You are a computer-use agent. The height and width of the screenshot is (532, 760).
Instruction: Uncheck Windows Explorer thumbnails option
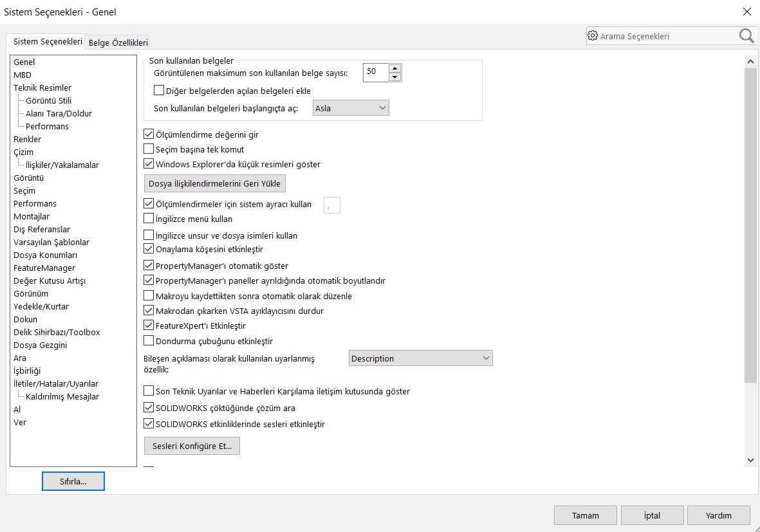149,164
